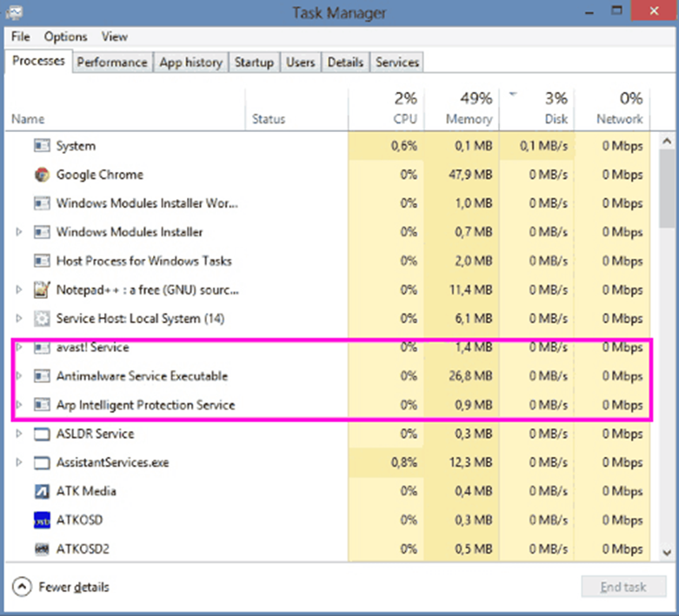Click Antimalware's 26,8 MB memory value
The height and width of the screenshot is (616, 679).
[470, 376]
